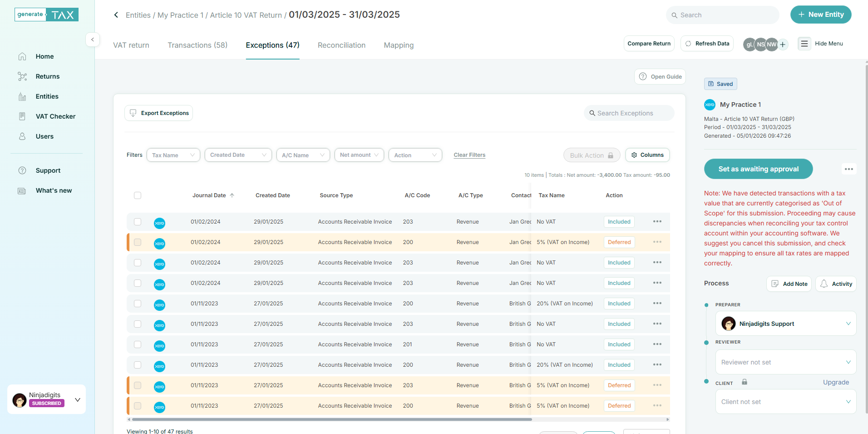This screenshot has width=868, height=434.
Task: Open the Reconciliation tab
Action: 341,45
